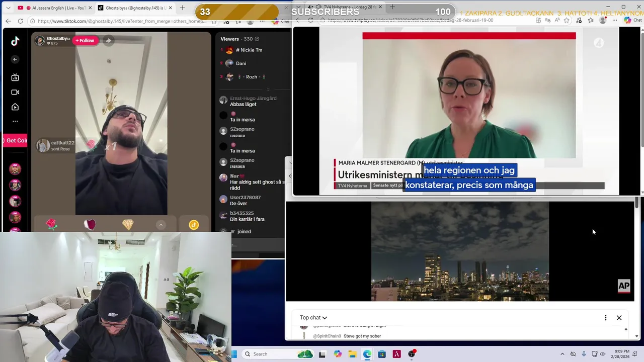Open Read Aloud icon in TV4 address bar
This screenshot has height=362, width=644.
click(x=557, y=20)
